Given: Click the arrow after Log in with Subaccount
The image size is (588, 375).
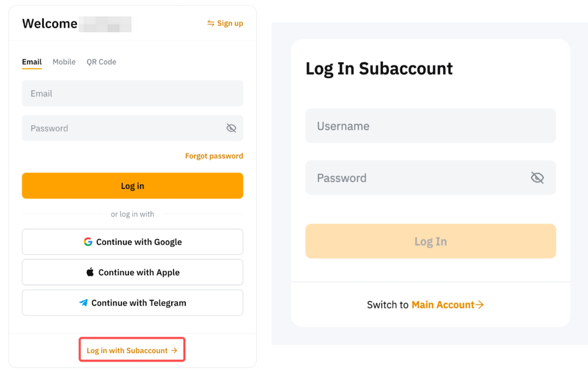Looking at the screenshot, I should (x=174, y=350).
